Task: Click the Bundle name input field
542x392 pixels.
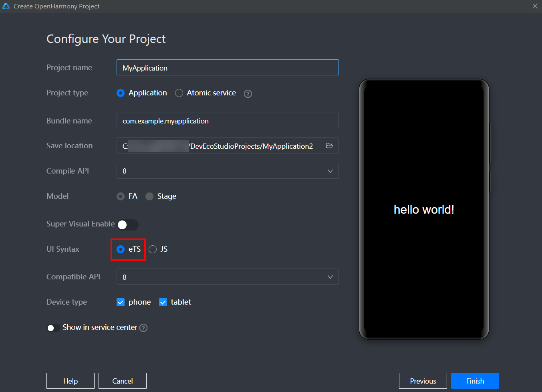Action: click(x=228, y=120)
